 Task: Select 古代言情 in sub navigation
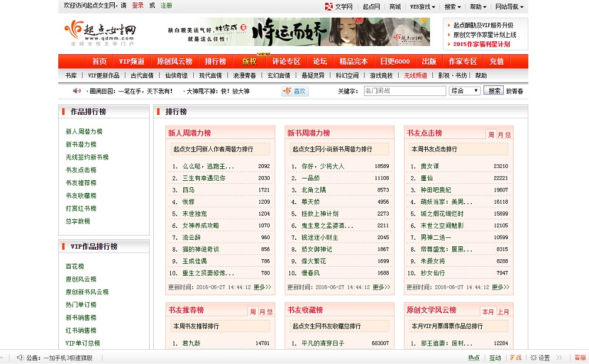[142, 75]
